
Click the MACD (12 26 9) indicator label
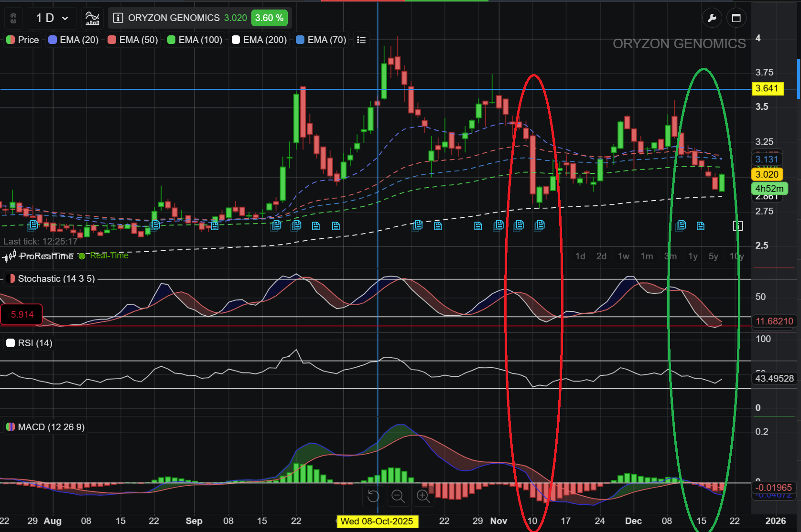pos(51,427)
